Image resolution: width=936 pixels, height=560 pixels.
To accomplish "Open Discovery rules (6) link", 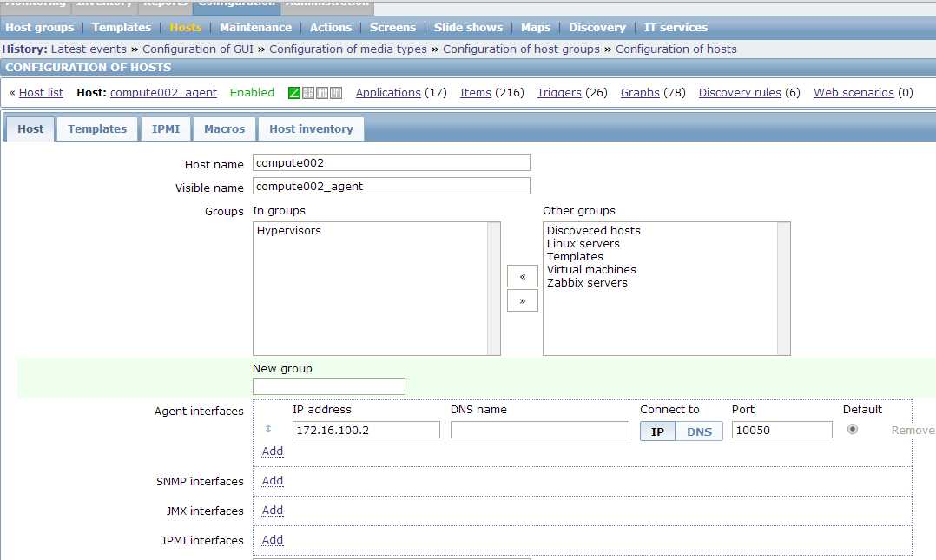I will click(740, 93).
